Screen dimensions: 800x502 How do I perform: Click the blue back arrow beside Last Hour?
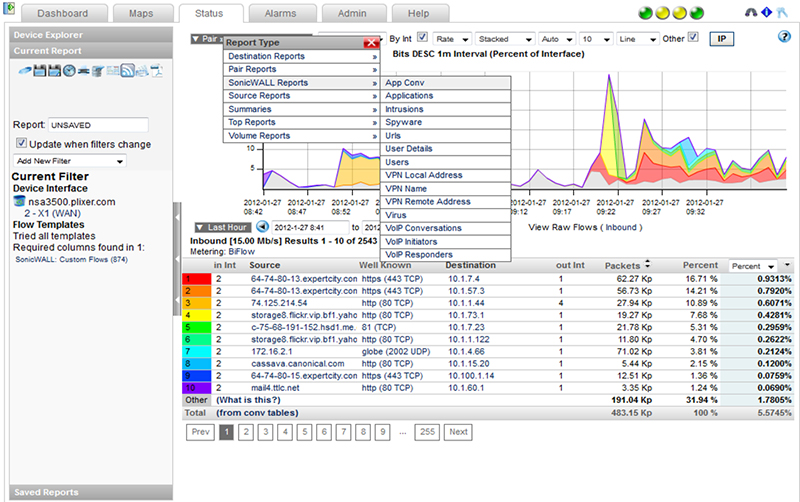tap(262, 227)
